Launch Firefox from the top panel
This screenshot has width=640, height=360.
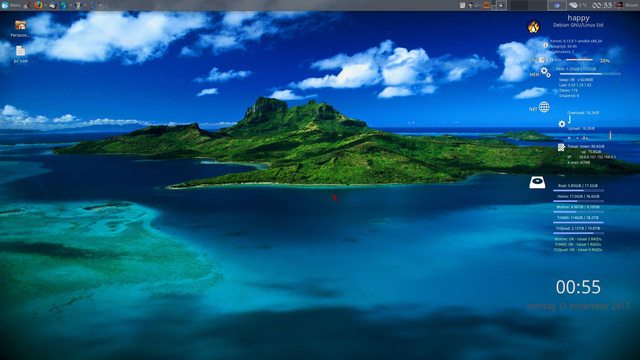pos(38,5)
